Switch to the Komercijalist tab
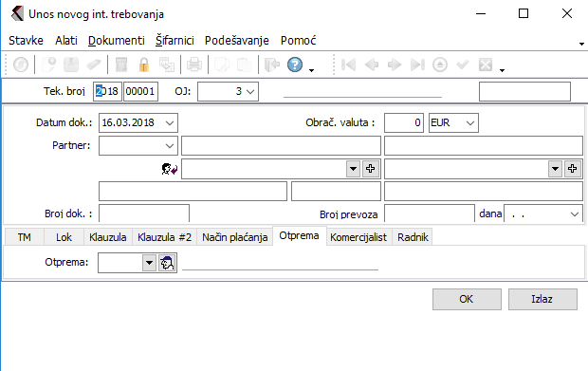Viewport: 588px width, 371px height. point(358,237)
